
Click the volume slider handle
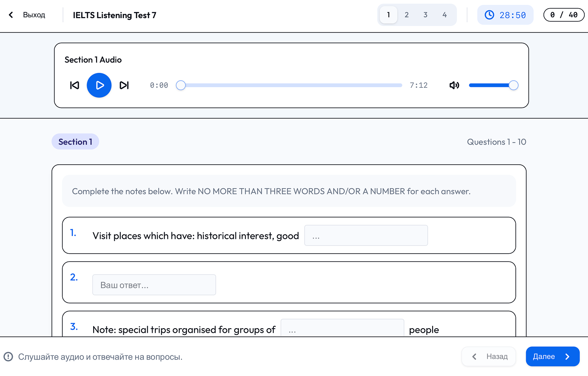(513, 85)
